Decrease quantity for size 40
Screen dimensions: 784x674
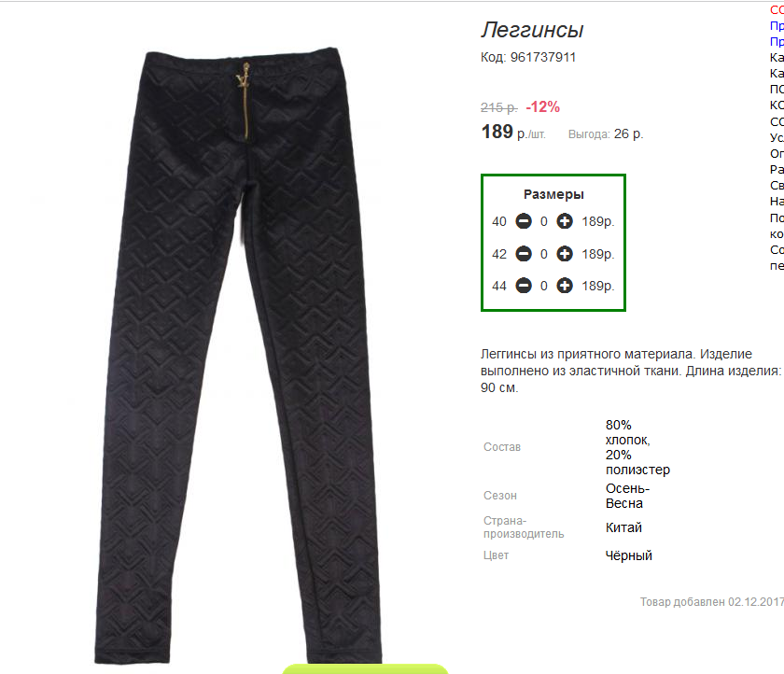pos(524,221)
